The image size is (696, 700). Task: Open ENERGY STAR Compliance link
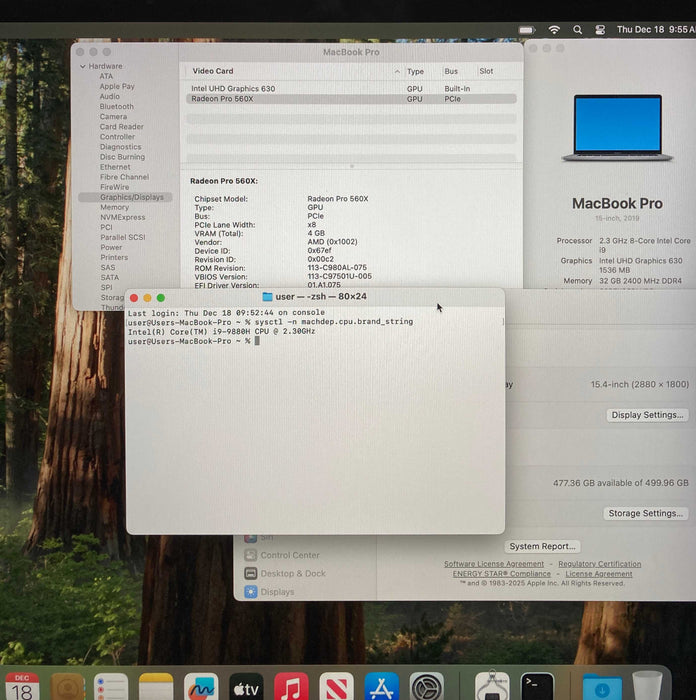click(x=501, y=574)
